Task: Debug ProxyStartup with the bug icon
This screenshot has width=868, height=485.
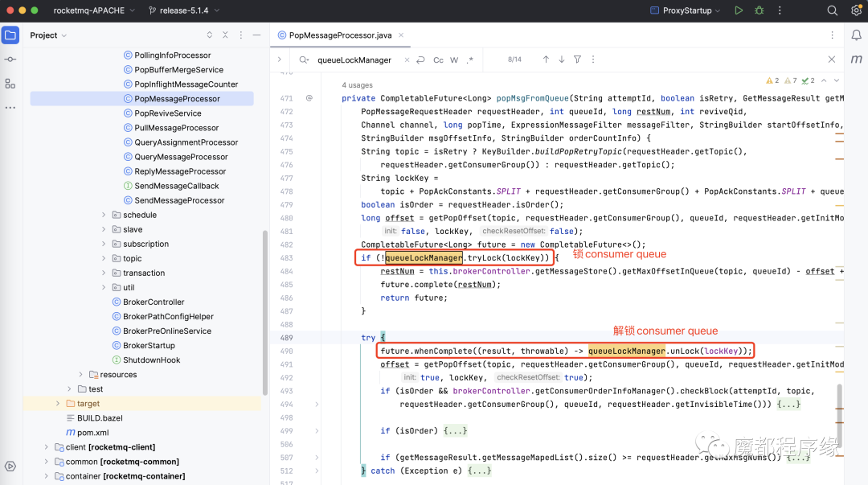Action: click(x=759, y=10)
